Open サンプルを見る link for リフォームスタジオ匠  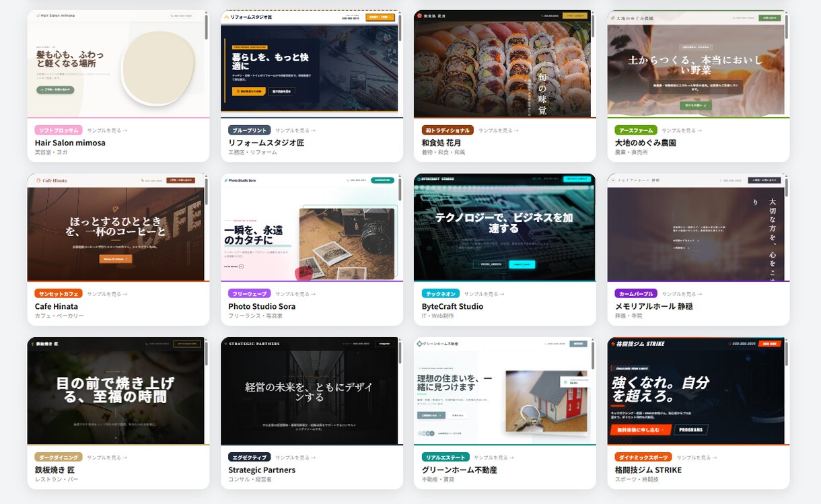click(x=295, y=131)
